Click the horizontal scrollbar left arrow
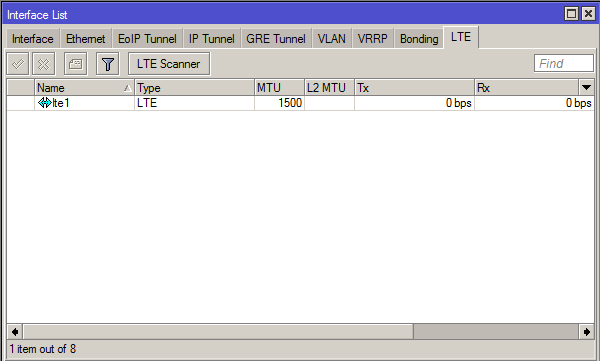Viewport: 600px width, 361px height. pos(15,332)
